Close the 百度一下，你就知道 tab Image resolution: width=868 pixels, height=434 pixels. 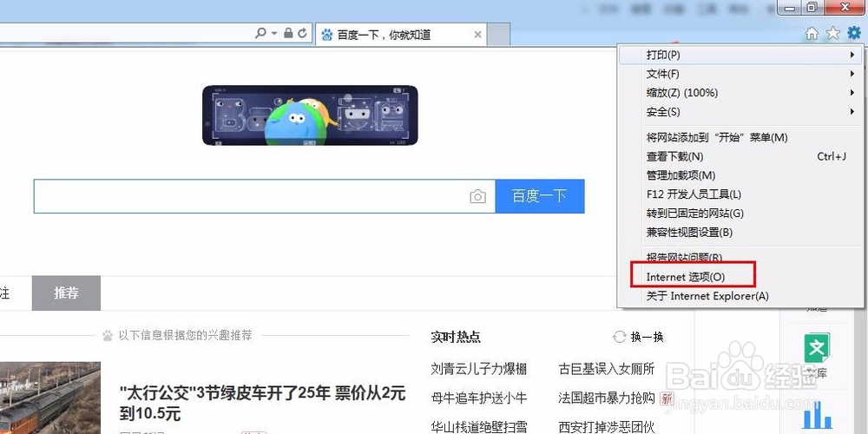coord(477,35)
